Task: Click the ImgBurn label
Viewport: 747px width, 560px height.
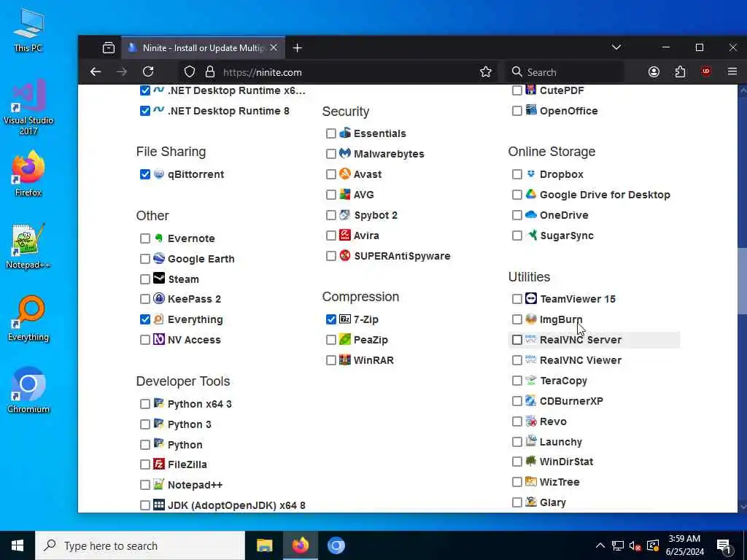Action: pyautogui.click(x=561, y=319)
